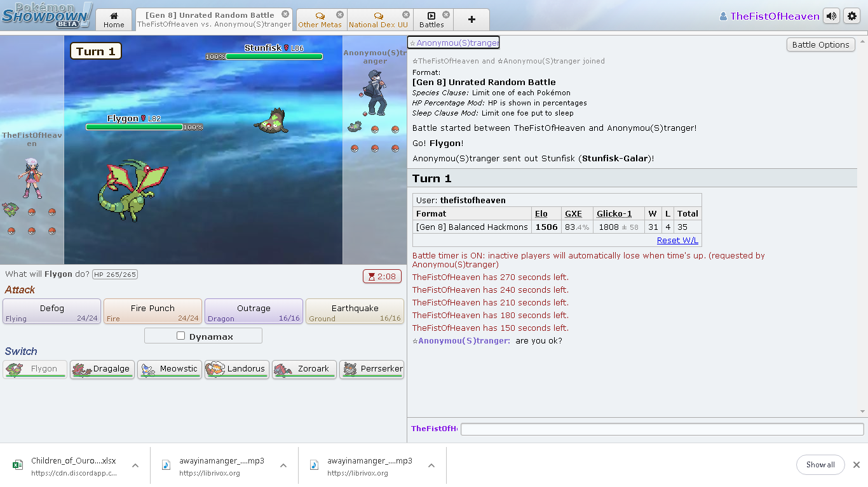Select the Gen 8 Unrated Random Battle tab
Screen dimensions: 868x487
point(214,20)
